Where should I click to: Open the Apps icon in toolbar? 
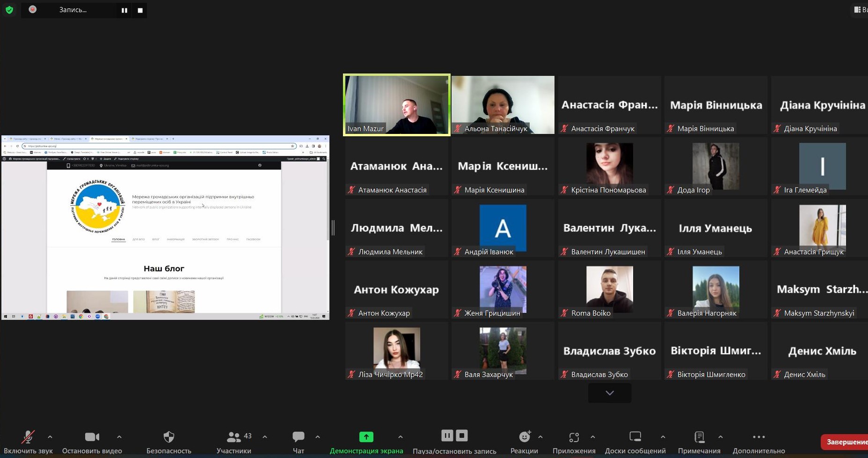[x=574, y=437]
